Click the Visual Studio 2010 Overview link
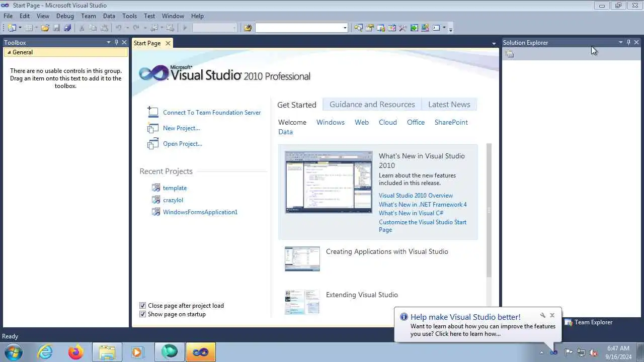 (x=416, y=196)
